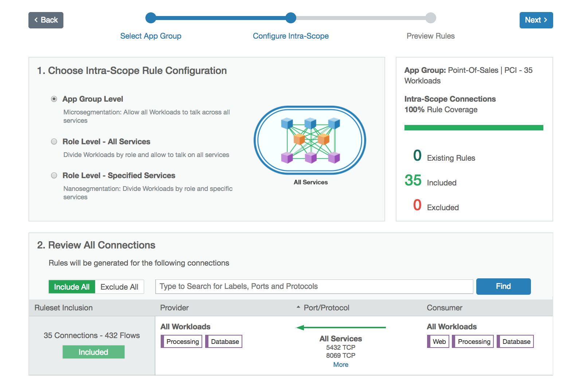Click the Configure Intra-Scope step circle
This screenshot has width=563, height=392.
pos(291,18)
